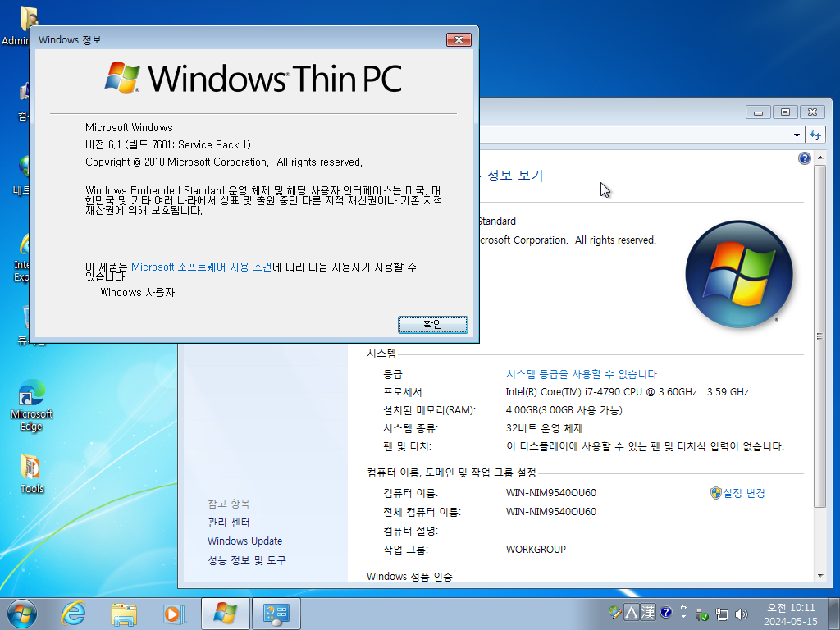Click the 정보 보기 heading
Viewport: 840px width, 630px height.
coord(515,176)
